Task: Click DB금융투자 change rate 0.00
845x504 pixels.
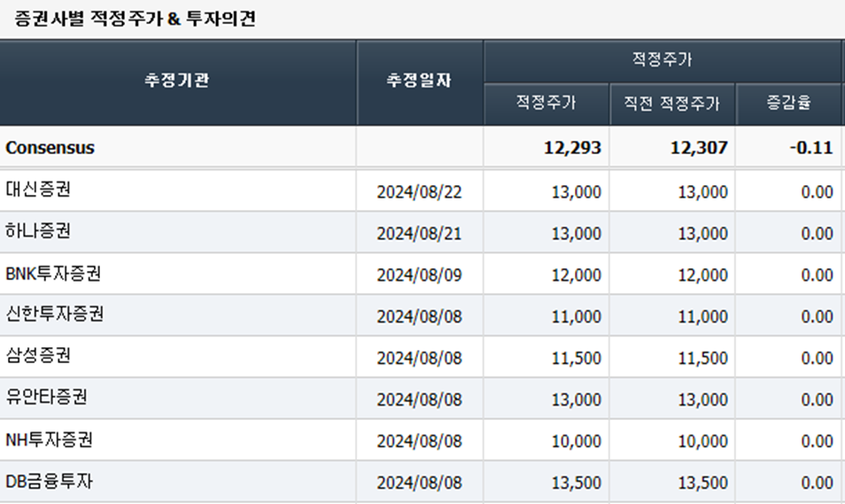Action: [817, 483]
